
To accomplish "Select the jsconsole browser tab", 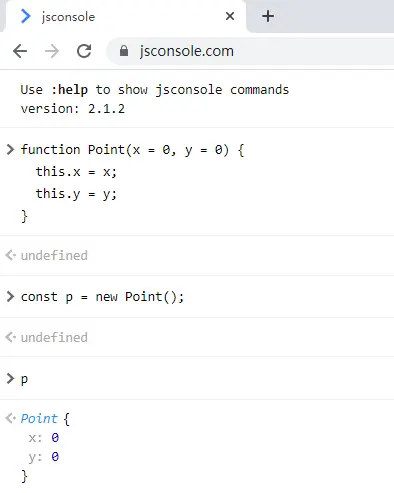I will click(x=125, y=16).
